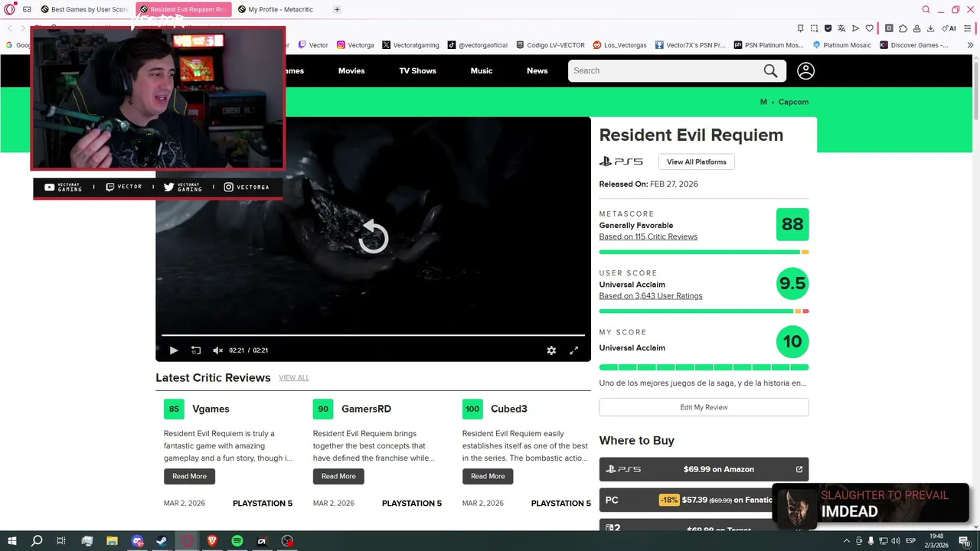The height and width of the screenshot is (551, 980).
Task: Click the send/flow arrow icon in toolbar
Action: [x=855, y=28]
